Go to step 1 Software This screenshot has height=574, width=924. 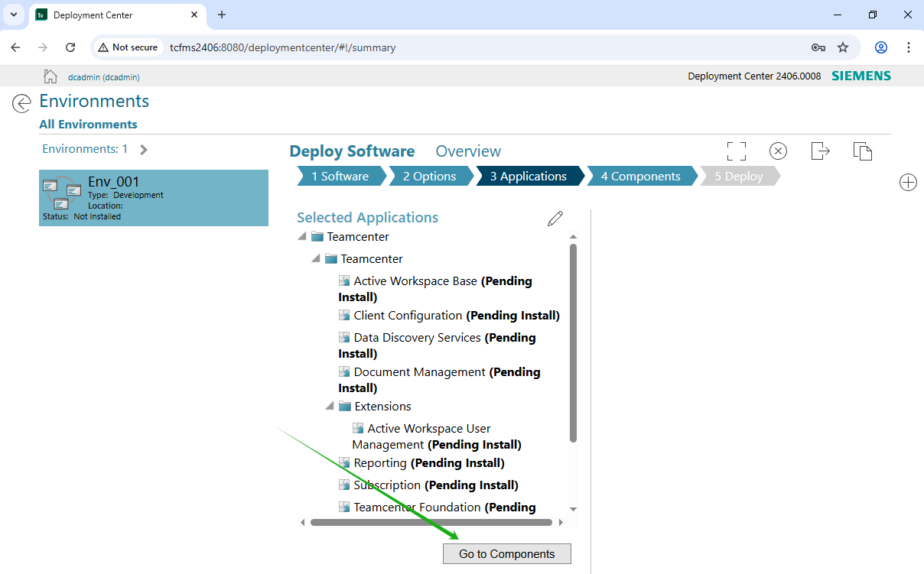340,176
